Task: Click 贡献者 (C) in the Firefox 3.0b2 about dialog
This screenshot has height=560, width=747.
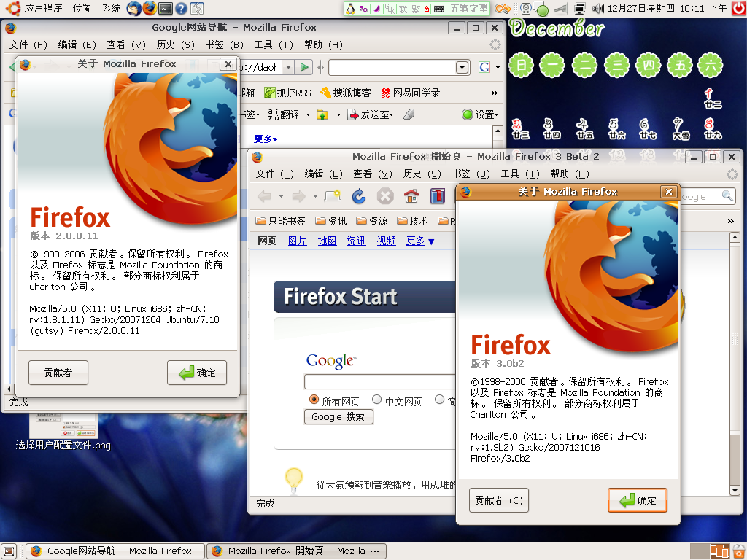Action: pos(499,500)
